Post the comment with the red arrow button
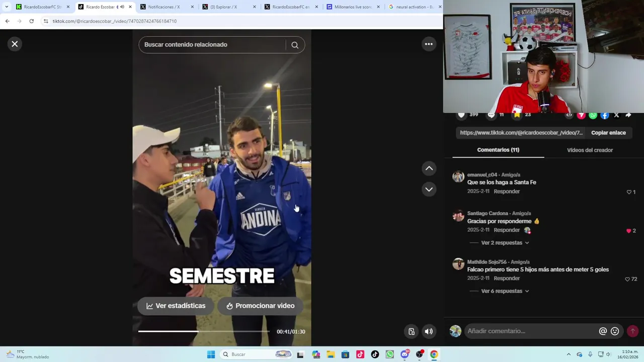 [633, 331]
